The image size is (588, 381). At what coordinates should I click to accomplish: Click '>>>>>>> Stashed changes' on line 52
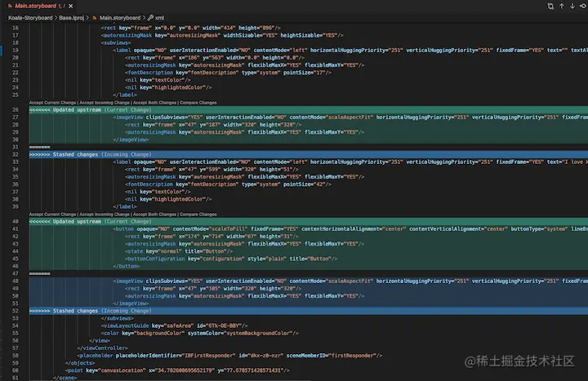pos(64,311)
